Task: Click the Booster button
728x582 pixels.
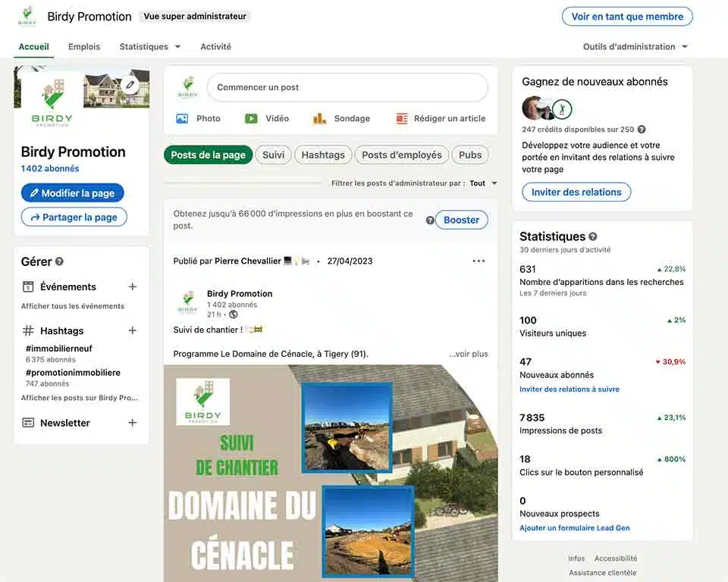Action: (x=461, y=220)
